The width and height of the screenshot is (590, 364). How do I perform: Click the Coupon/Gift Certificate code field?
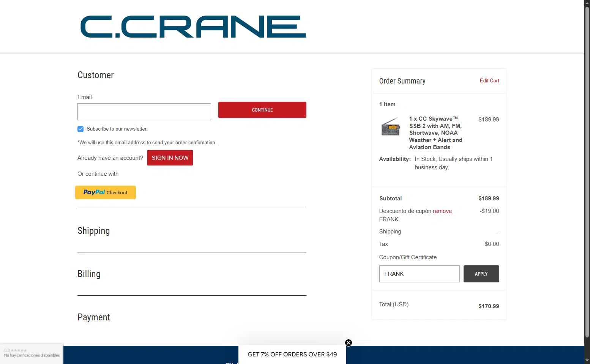coord(420,274)
